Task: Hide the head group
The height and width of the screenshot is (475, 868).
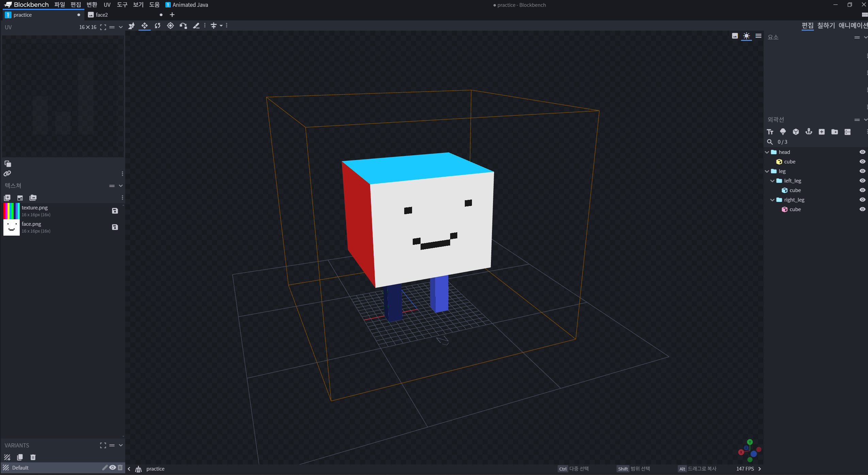Action: click(862, 152)
